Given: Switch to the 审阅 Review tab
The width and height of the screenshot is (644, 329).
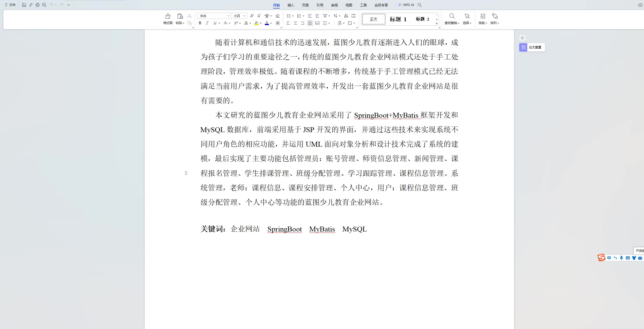Looking at the screenshot, I should [x=334, y=5].
